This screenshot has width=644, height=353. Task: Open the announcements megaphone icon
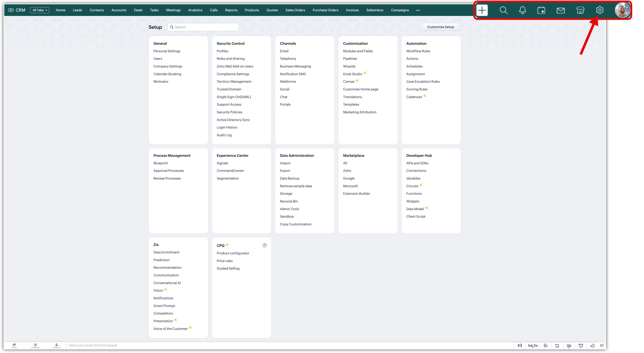coord(520,345)
